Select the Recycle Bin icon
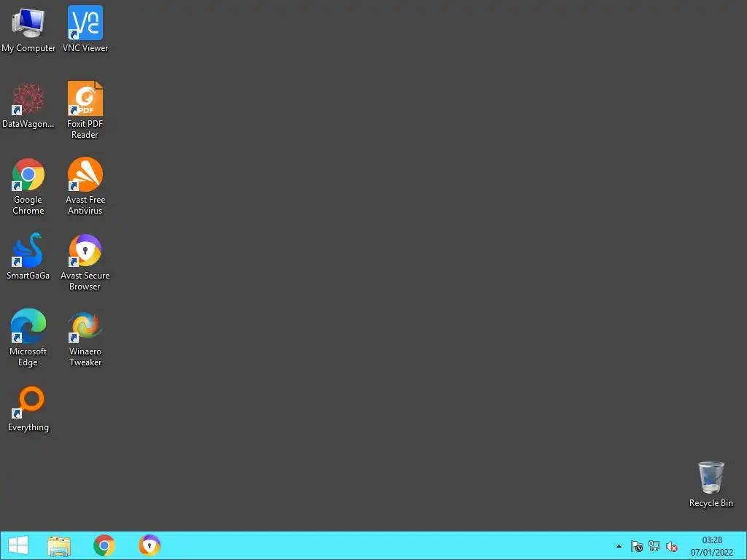Screen dimensions: 747x560 click(711, 484)
